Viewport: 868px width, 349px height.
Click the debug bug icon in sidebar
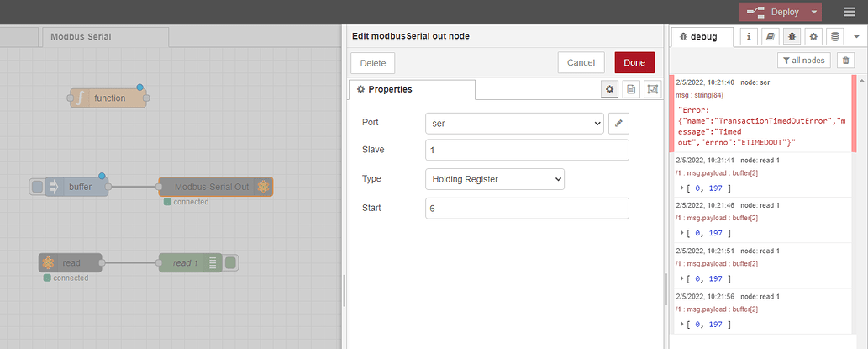pyautogui.click(x=791, y=37)
